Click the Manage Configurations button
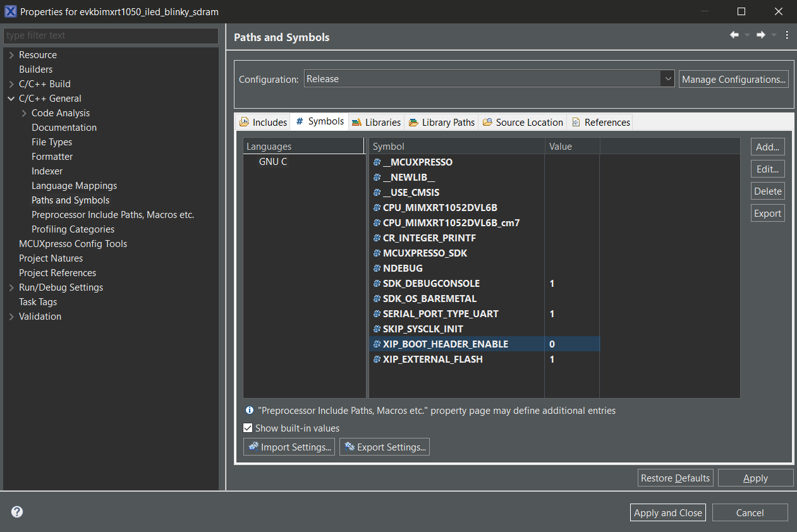The width and height of the screenshot is (797, 532). click(x=733, y=78)
